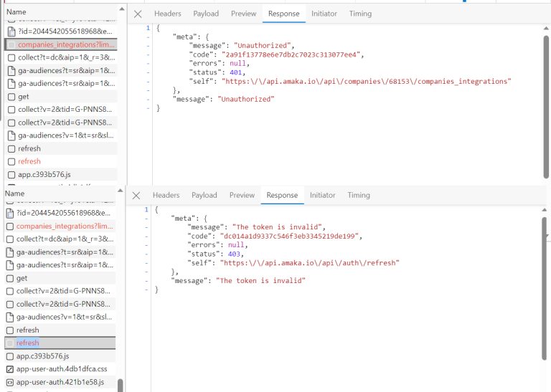This screenshot has width=551, height=392.
Task: Open the Headers tab in the bottom panel
Action: (166, 195)
